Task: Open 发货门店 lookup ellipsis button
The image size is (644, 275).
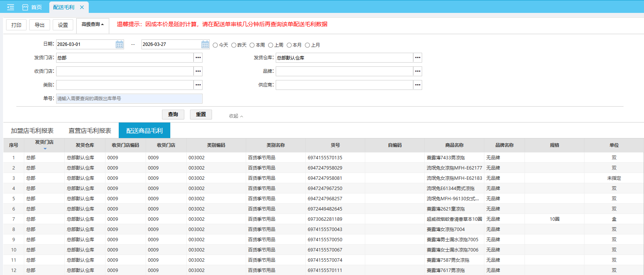Action: coord(198,58)
